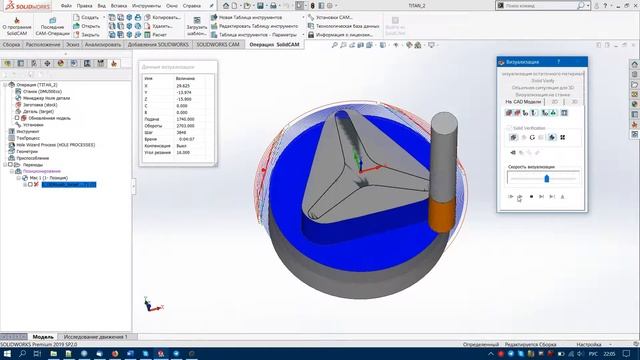Viewport: 640px width, 360px height.
Task: Click the Копировать icon in ribbon
Action: pos(162,18)
